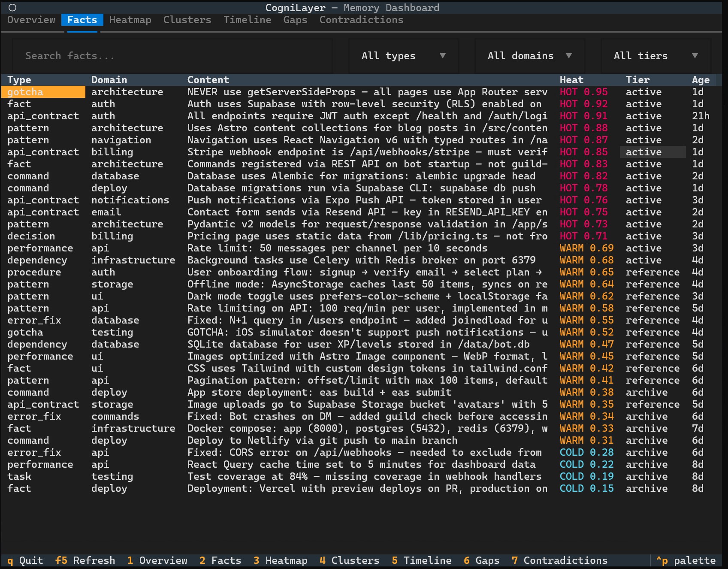Click footer shortcut 4 Clusters
This screenshot has width=728, height=569.
350,560
